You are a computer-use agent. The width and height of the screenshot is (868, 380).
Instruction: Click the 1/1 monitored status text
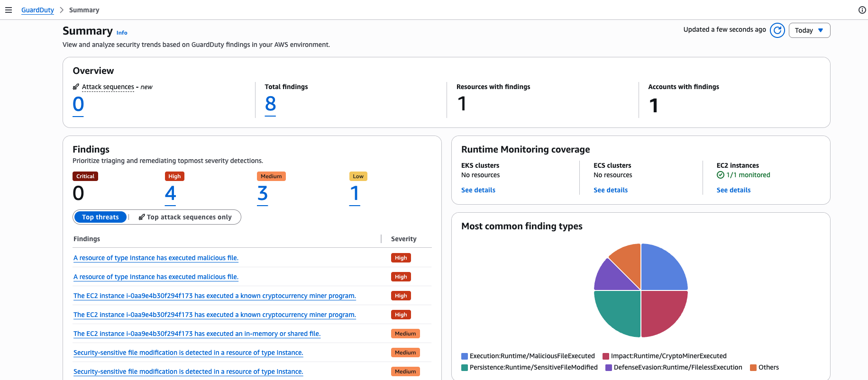[748, 175]
